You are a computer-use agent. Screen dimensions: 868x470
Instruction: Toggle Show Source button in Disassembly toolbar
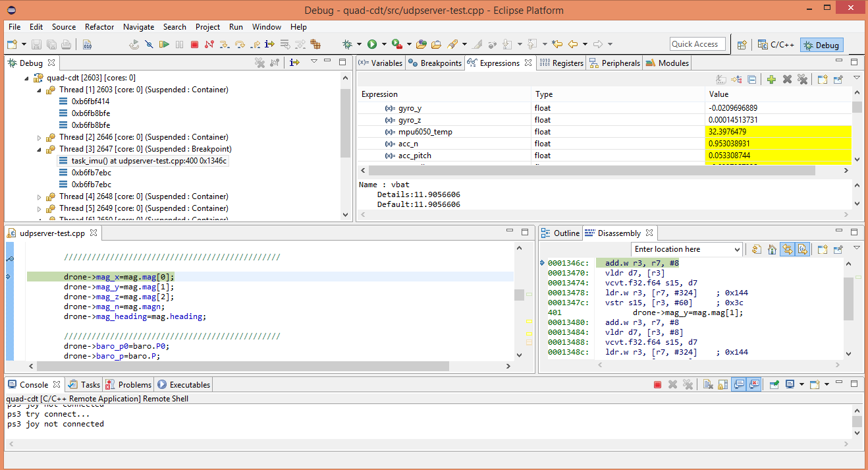click(x=802, y=250)
